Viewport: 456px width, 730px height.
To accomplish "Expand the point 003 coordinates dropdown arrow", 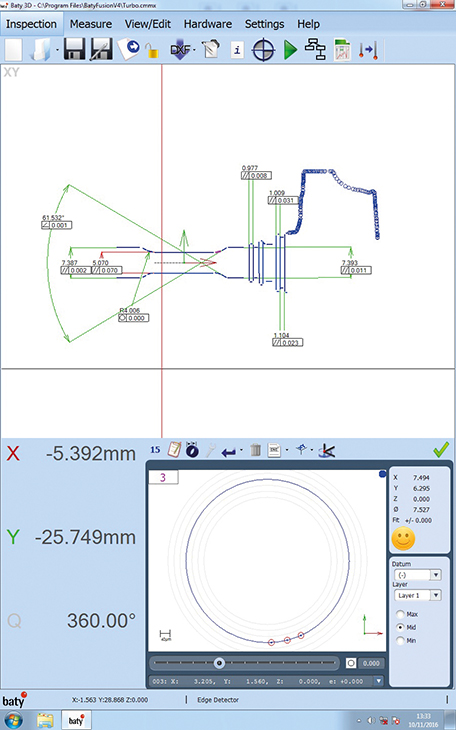I will pyautogui.click(x=379, y=681).
